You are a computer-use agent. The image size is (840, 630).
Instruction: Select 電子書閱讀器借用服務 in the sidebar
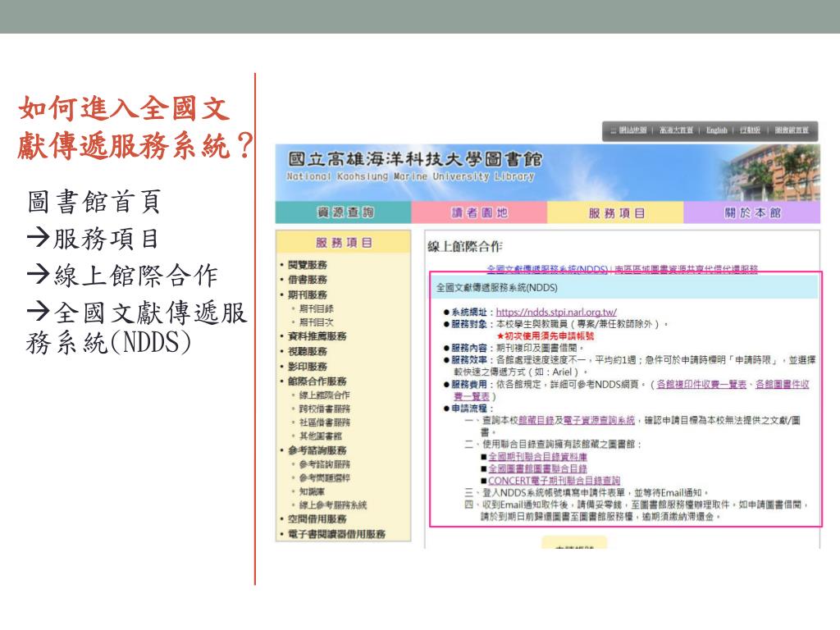click(336, 533)
